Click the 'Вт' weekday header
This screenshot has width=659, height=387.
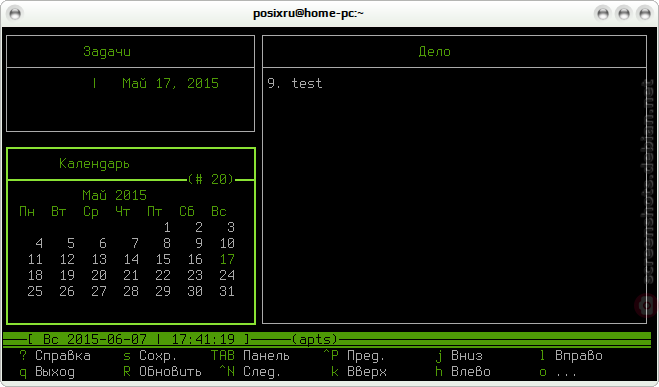coord(59,211)
